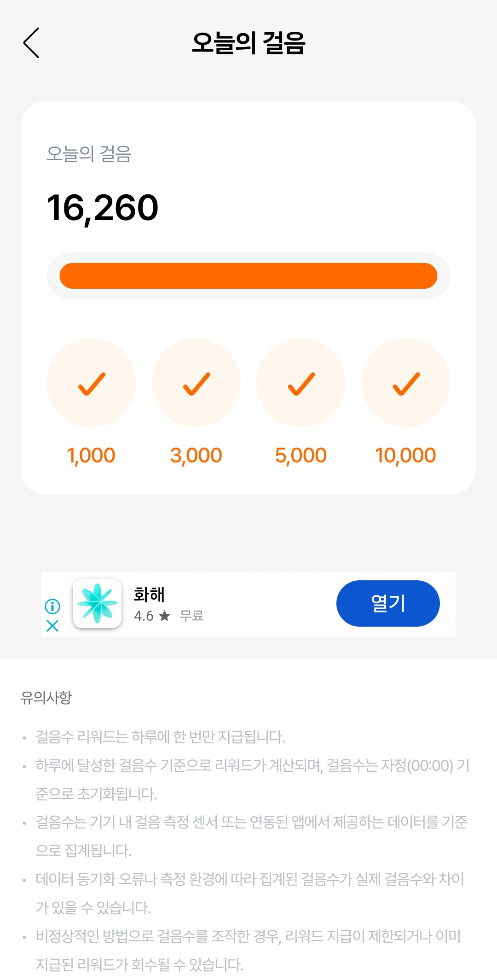Tap the 10,000 steps checkmark circle
The image size is (497, 980).
pos(405,383)
